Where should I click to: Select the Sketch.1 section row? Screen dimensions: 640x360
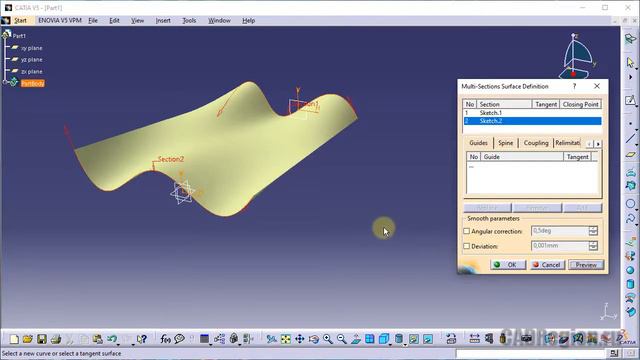[532, 113]
